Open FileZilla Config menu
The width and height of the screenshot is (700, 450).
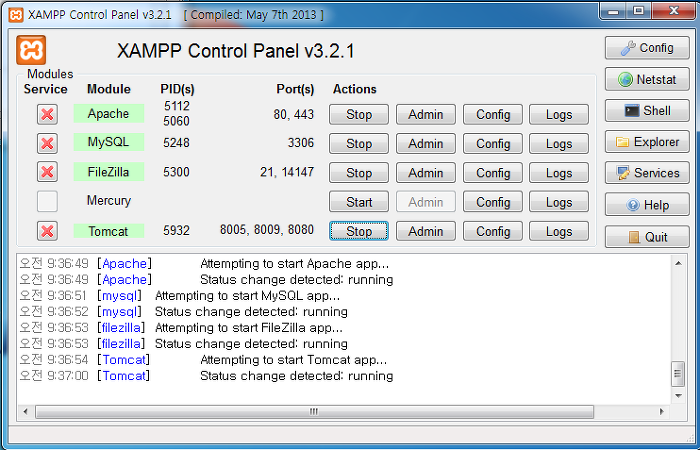pos(493,173)
